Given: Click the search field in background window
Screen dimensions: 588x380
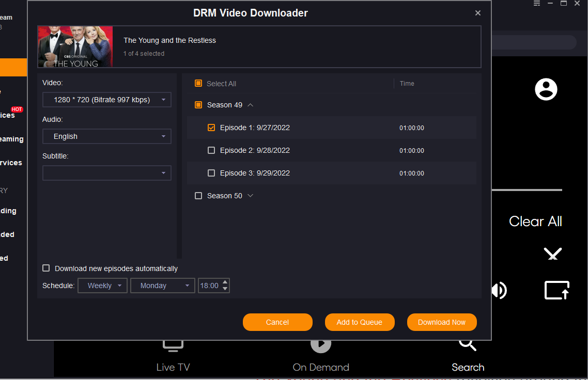Looking at the screenshot, I should click(x=534, y=42).
